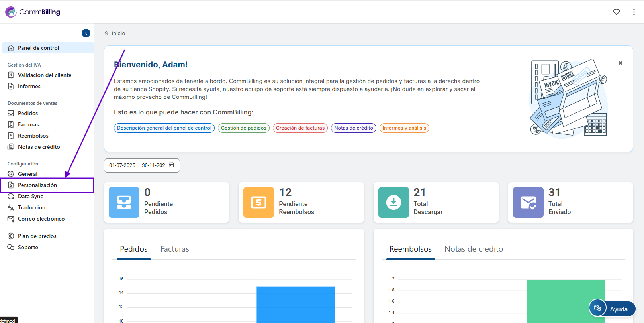Dismiss the welcome banner with the X

[620, 63]
